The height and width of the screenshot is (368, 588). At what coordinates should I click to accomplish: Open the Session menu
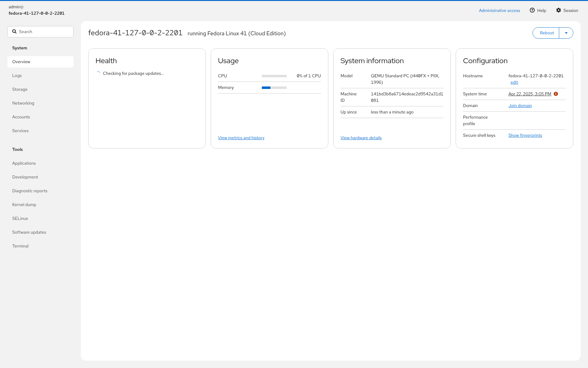[x=567, y=10]
